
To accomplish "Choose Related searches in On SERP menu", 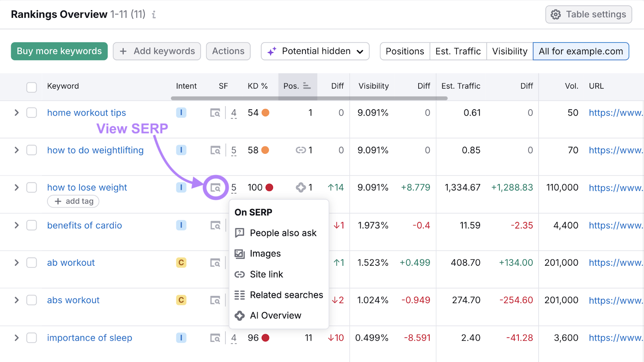I will [286, 295].
